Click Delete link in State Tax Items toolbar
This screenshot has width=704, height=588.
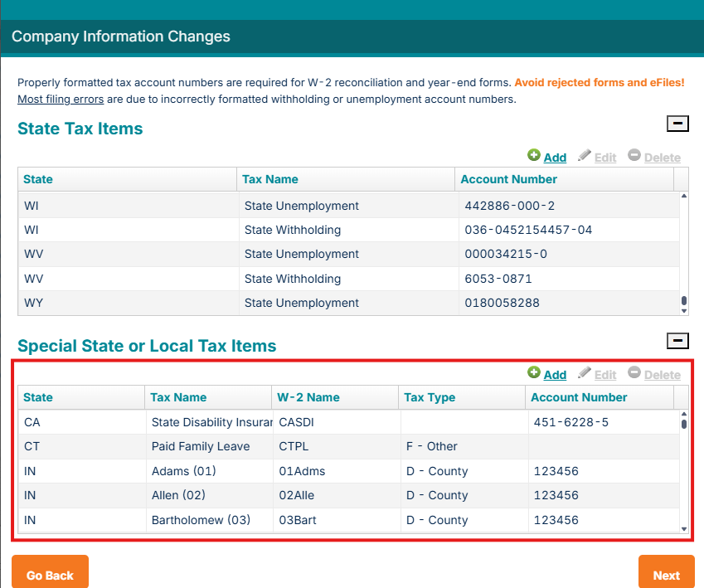(663, 158)
